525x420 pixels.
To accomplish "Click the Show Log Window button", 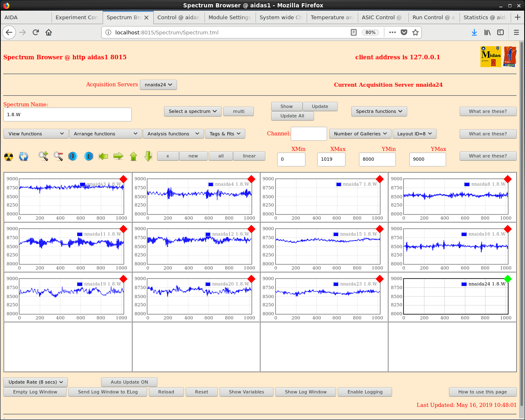I will coord(306,392).
